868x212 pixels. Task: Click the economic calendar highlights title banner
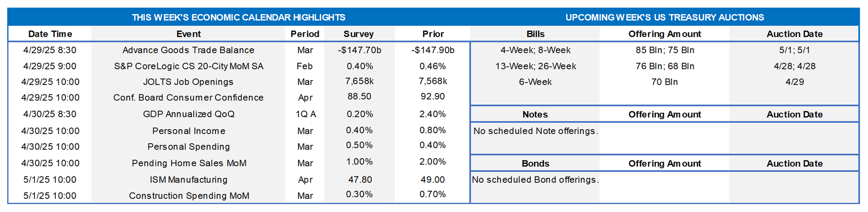238,17
